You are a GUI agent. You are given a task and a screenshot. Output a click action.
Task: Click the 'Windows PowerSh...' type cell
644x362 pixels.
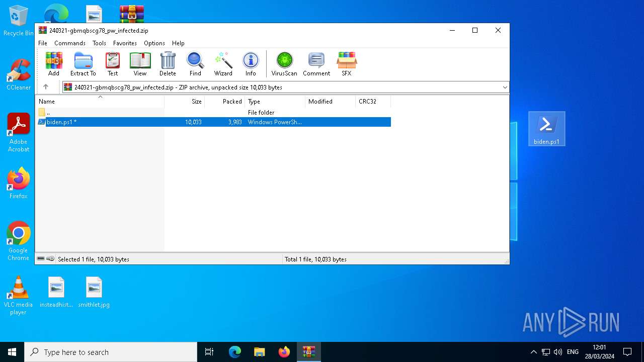point(275,122)
